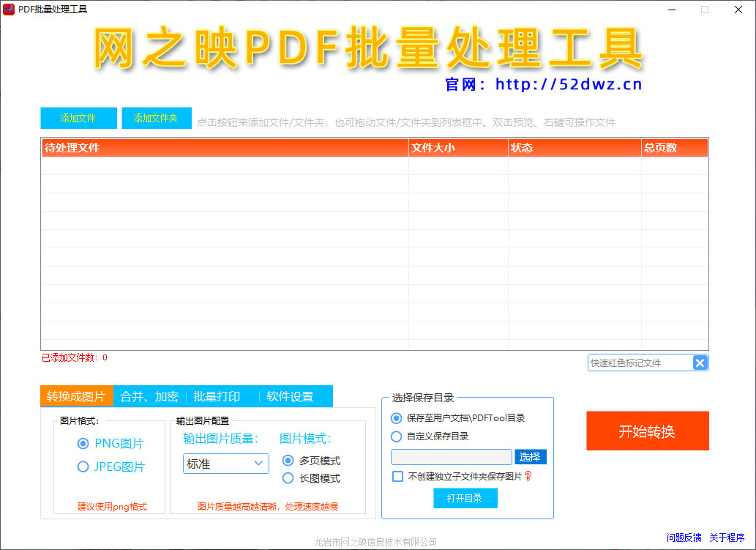Click 添加文件 button
Image resolution: width=756 pixels, height=550 pixels.
(78, 118)
